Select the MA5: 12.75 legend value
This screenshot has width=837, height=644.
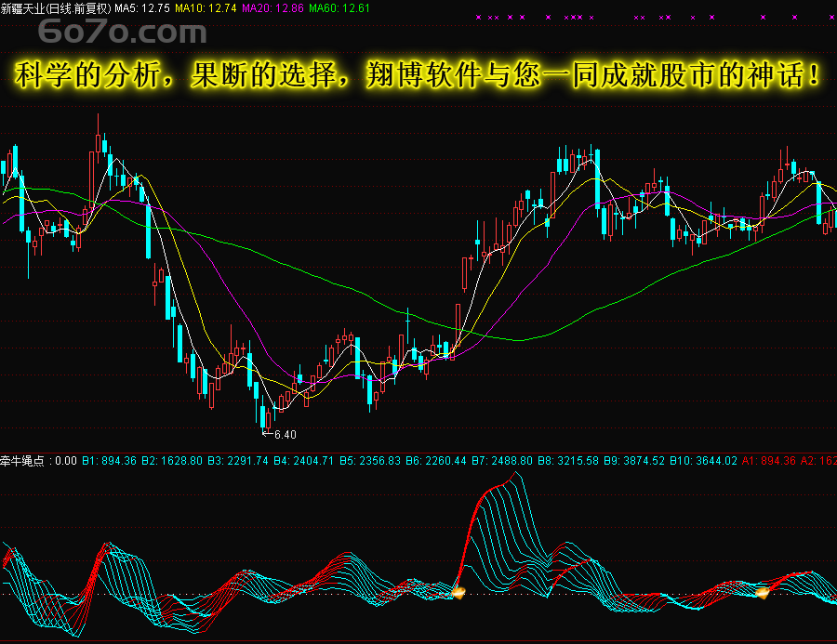coord(142,8)
